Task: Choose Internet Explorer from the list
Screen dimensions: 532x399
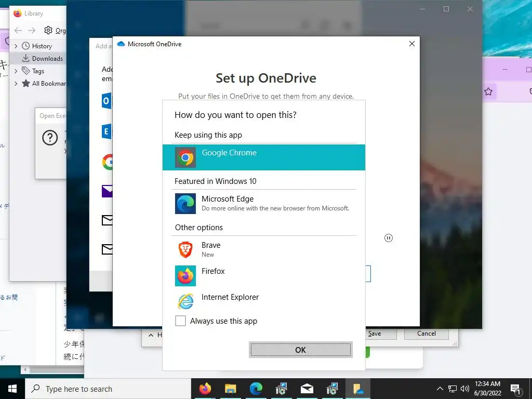Action: click(263, 301)
